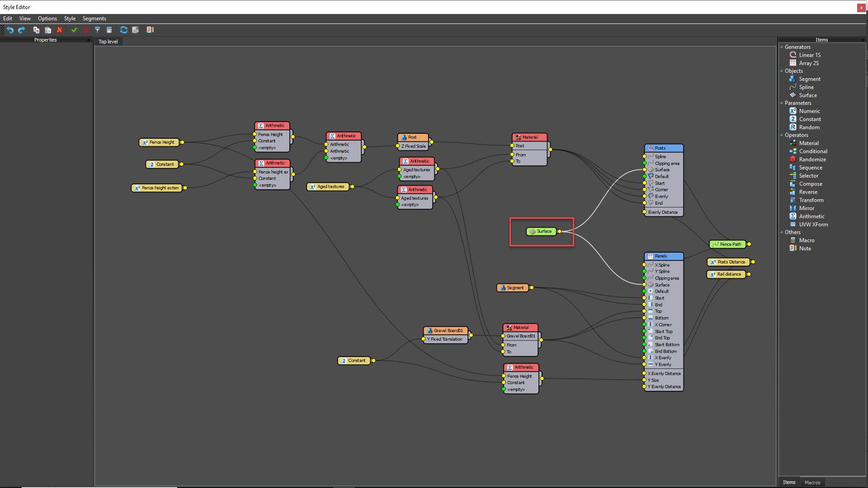Collapse the Operators group
The width and height of the screenshot is (868, 488).
(x=781, y=135)
